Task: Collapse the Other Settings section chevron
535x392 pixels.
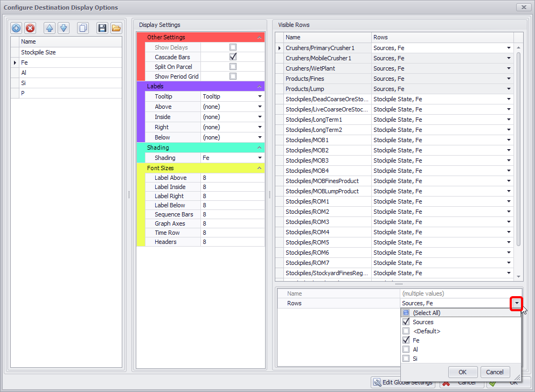Action: [259, 38]
